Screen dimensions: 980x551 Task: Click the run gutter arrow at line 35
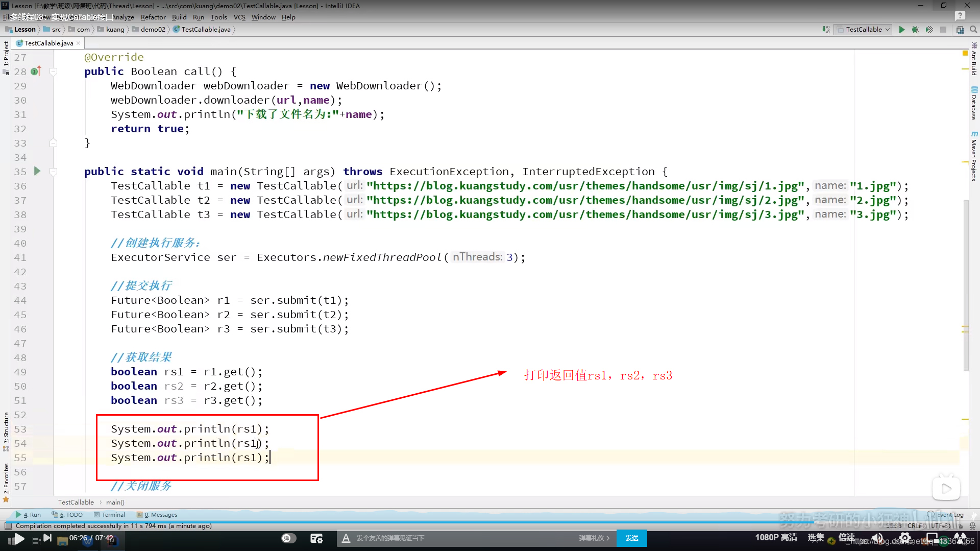[x=37, y=171]
